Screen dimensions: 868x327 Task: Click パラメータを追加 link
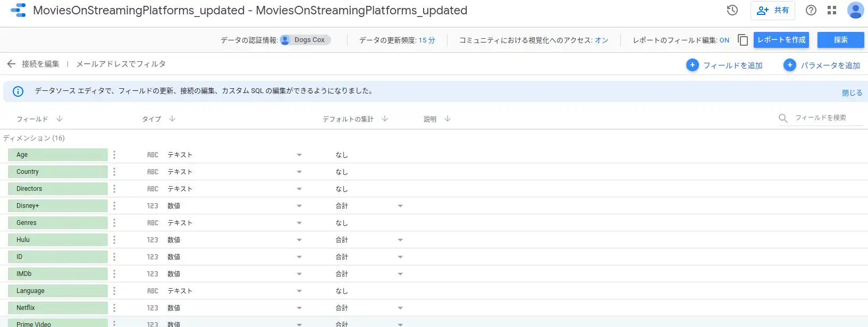830,65
